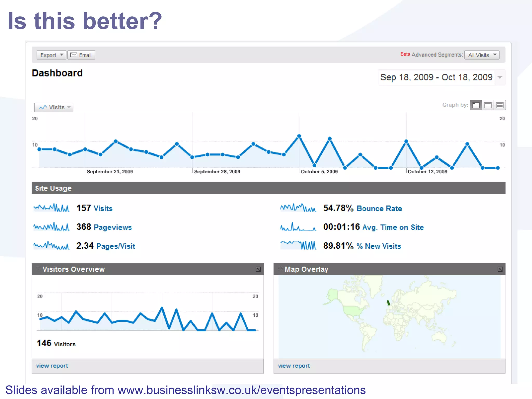Viewport: 532px width, 399px height.
Task: Click view report under Visitors Overview
Action: click(52, 366)
